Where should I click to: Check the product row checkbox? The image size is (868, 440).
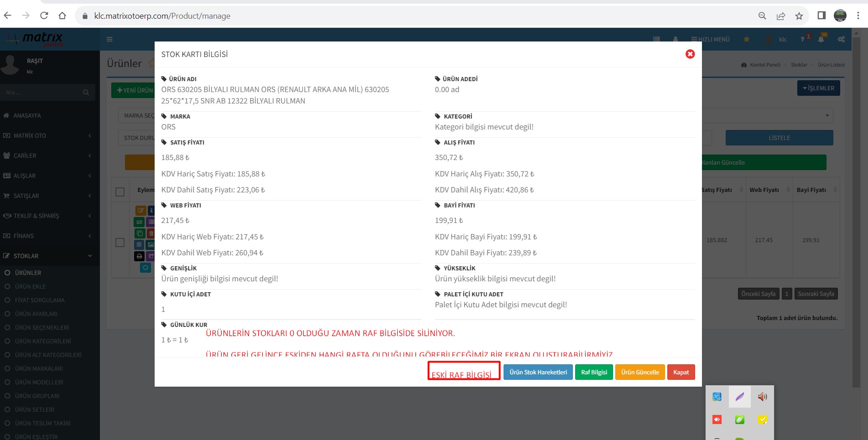(x=120, y=243)
